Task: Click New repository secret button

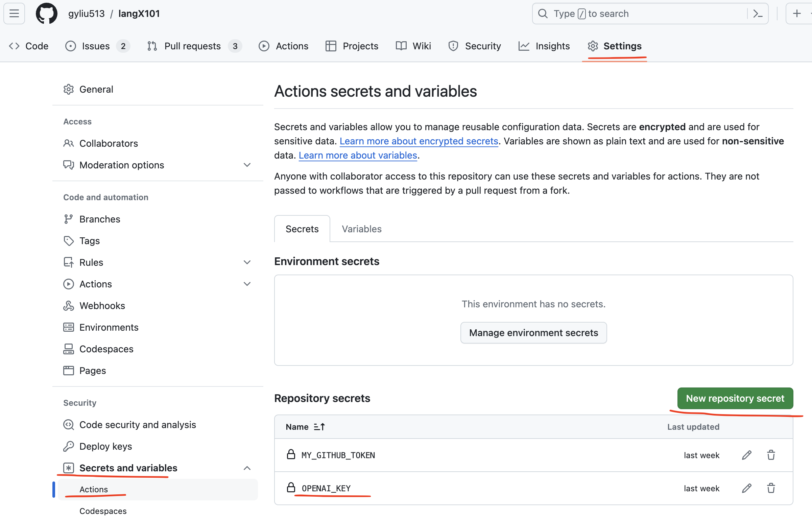Action: [735, 398]
